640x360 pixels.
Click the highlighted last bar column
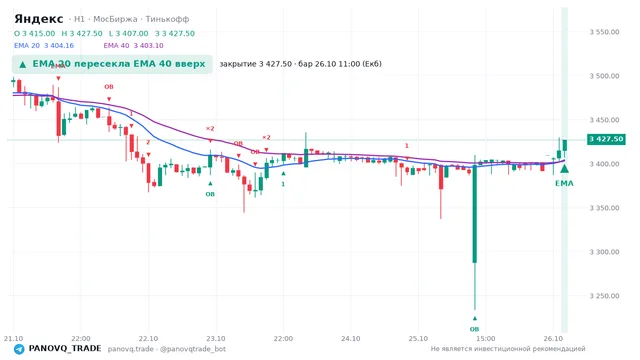click(x=564, y=170)
